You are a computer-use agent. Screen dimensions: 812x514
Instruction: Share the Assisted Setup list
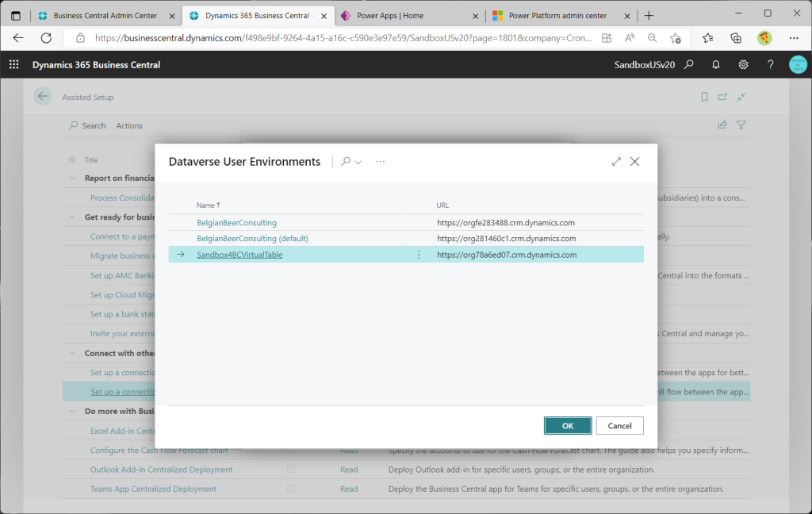click(x=722, y=125)
